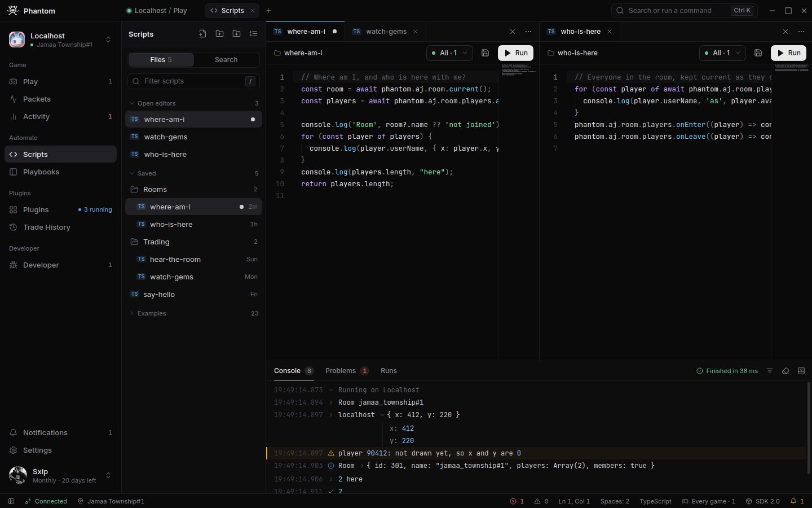
Task: Close the watch-gems editor tab
Action: [416, 32]
